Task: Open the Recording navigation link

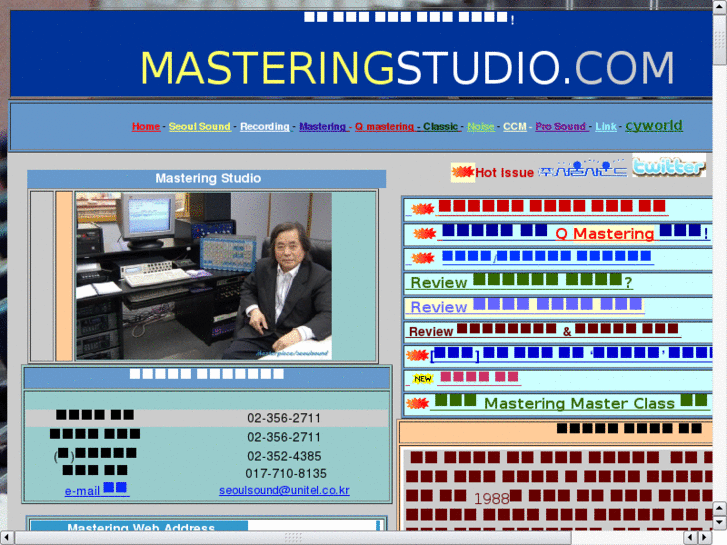Action: pos(264,126)
